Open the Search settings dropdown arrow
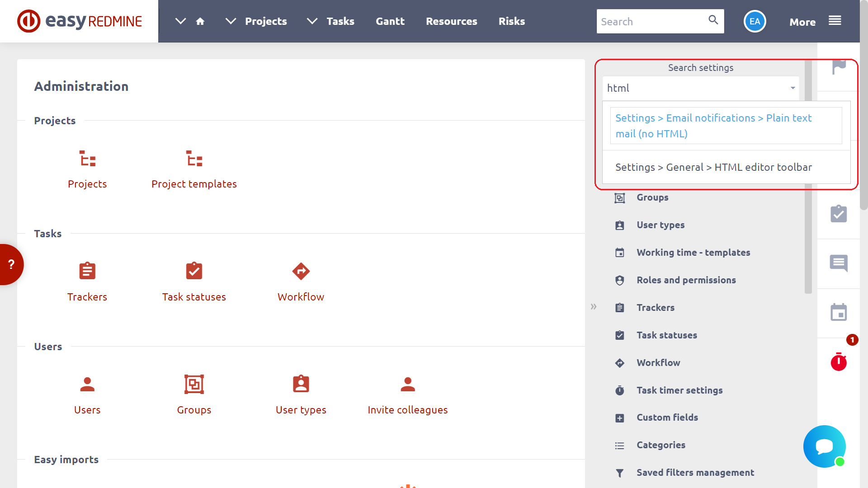Viewport: 868px width, 488px height. tap(793, 88)
